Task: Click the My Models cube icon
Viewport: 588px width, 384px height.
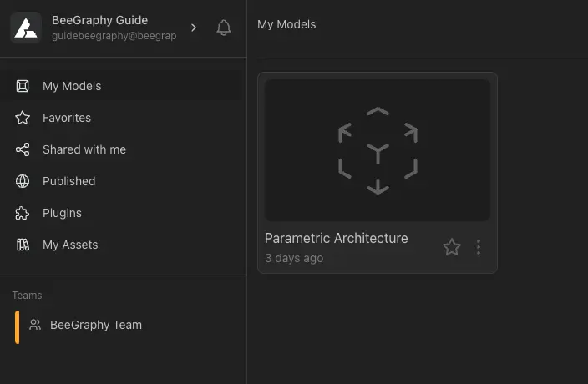Action: (23, 86)
